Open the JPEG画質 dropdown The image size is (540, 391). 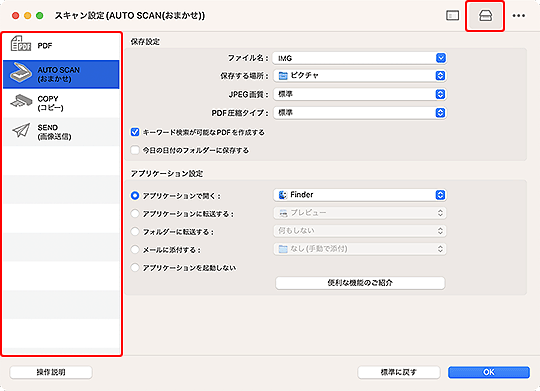tap(360, 94)
